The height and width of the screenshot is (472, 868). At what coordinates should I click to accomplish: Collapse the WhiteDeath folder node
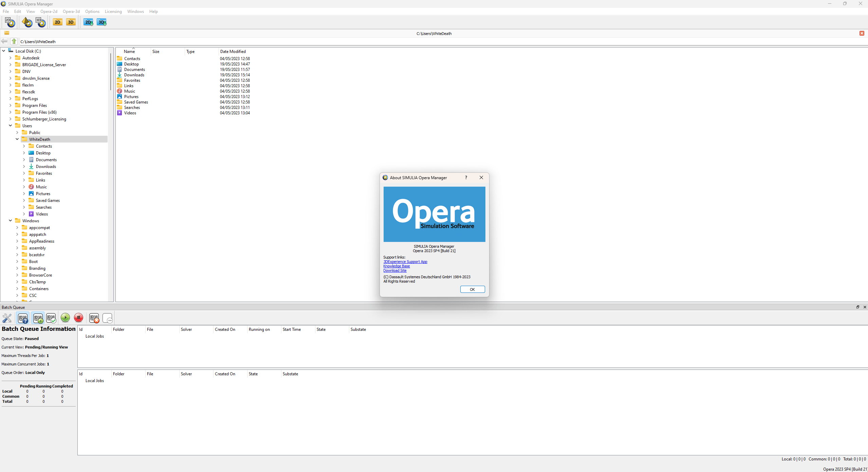[17, 139]
